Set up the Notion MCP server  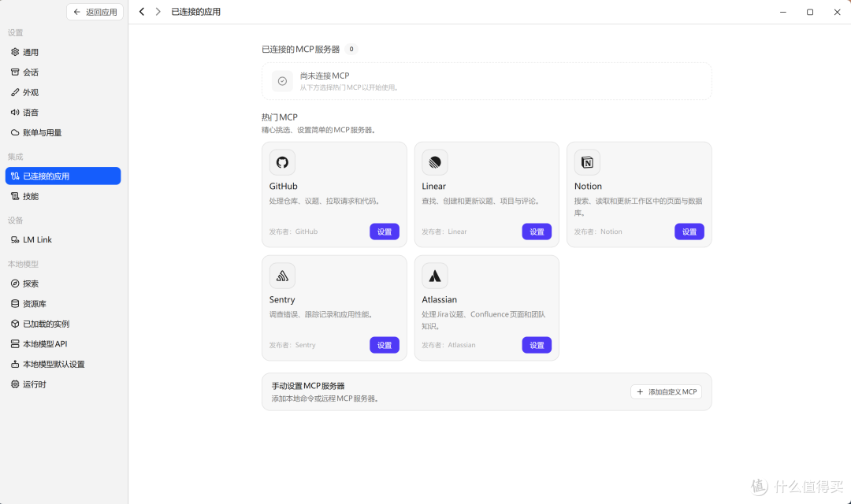(x=689, y=232)
